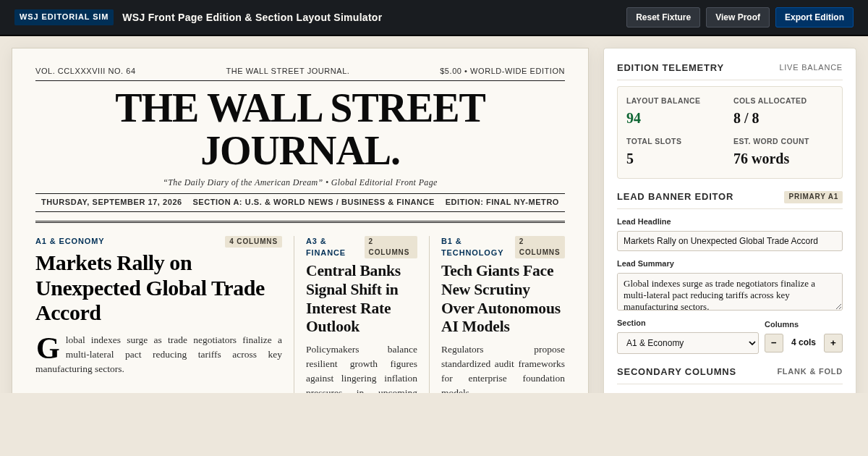Click the FLANK & FOLD label
The image size is (868, 456).
point(809,371)
